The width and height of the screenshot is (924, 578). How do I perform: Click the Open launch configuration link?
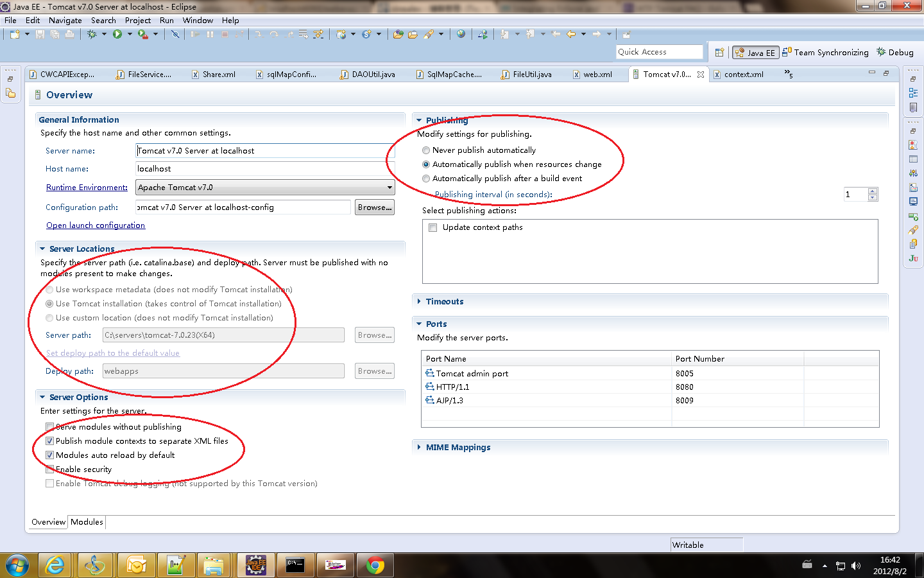(x=95, y=225)
